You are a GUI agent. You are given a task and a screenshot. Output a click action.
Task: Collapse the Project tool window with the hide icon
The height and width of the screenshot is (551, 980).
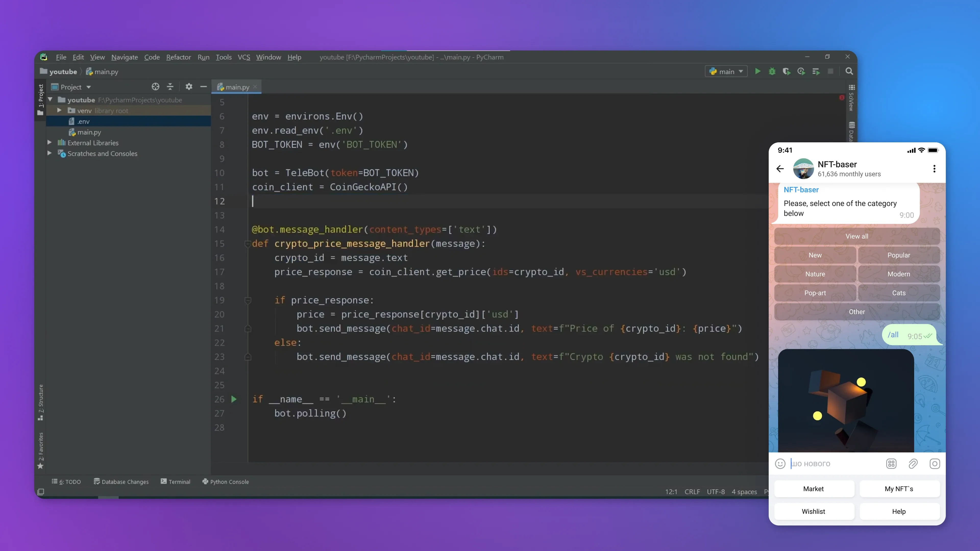204,87
